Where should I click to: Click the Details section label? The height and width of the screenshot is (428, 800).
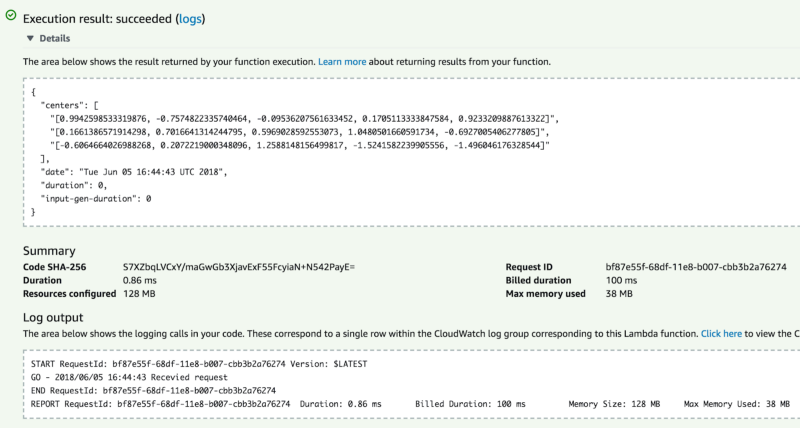[54, 39]
